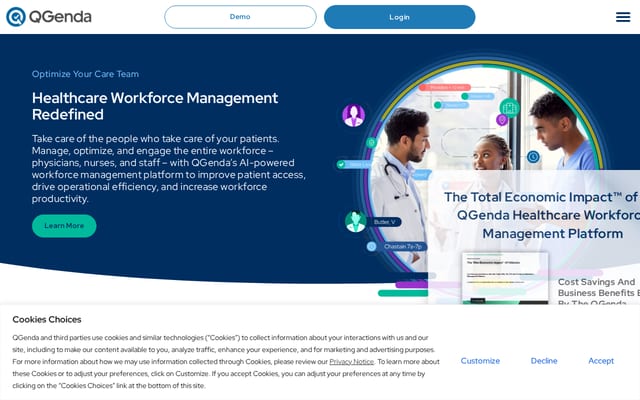Image resolution: width=640 pixels, height=400 pixels.
Task: Accept cookies in the banner
Action: pyautogui.click(x=601, y=361)
